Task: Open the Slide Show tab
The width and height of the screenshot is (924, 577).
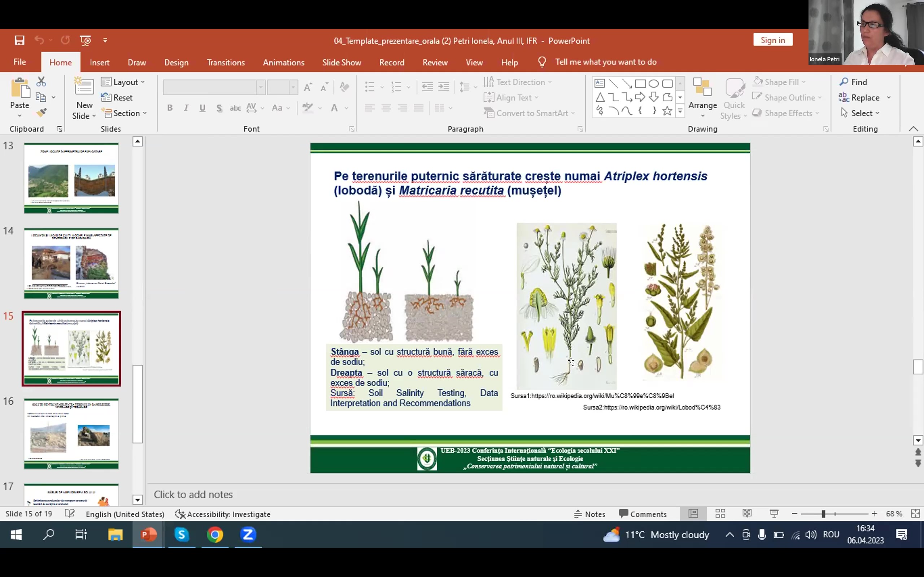Action: pyautogui.click(x=341, y=63)
